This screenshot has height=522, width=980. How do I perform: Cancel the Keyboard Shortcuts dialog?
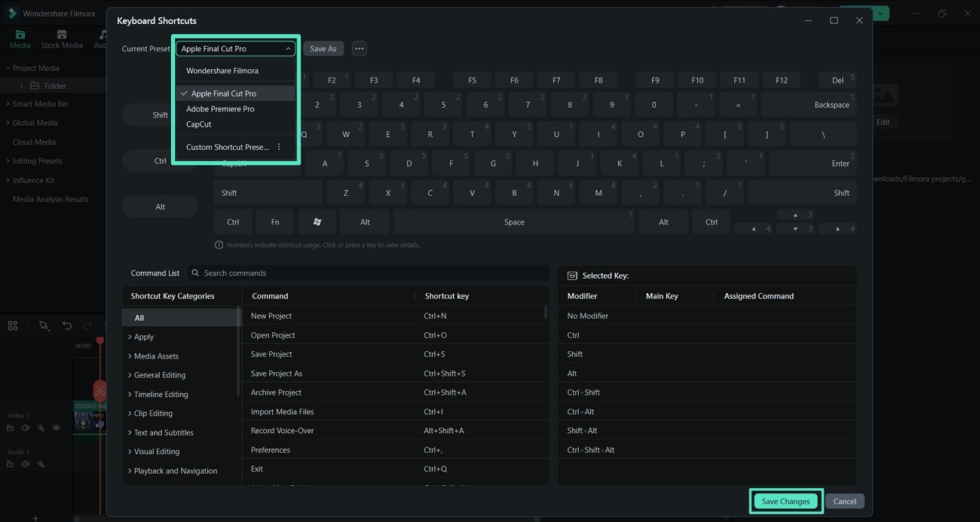[844, 501]
